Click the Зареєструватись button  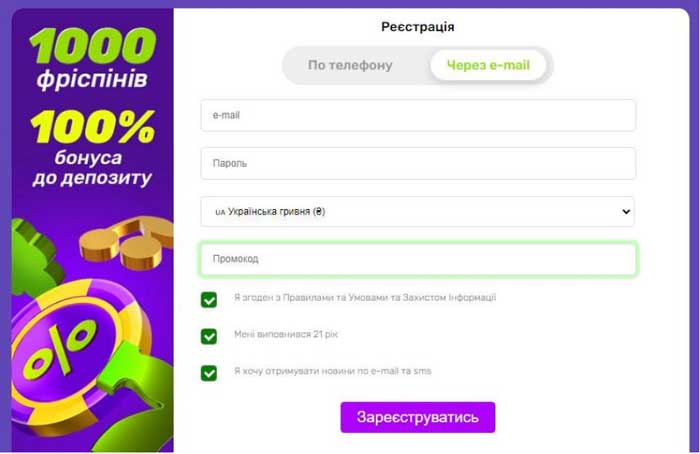(x=418, y=417)
